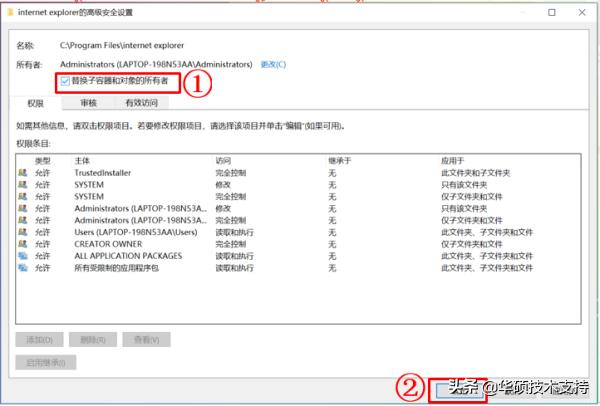Click the folder icon in the title bar

tap(10, 12)
